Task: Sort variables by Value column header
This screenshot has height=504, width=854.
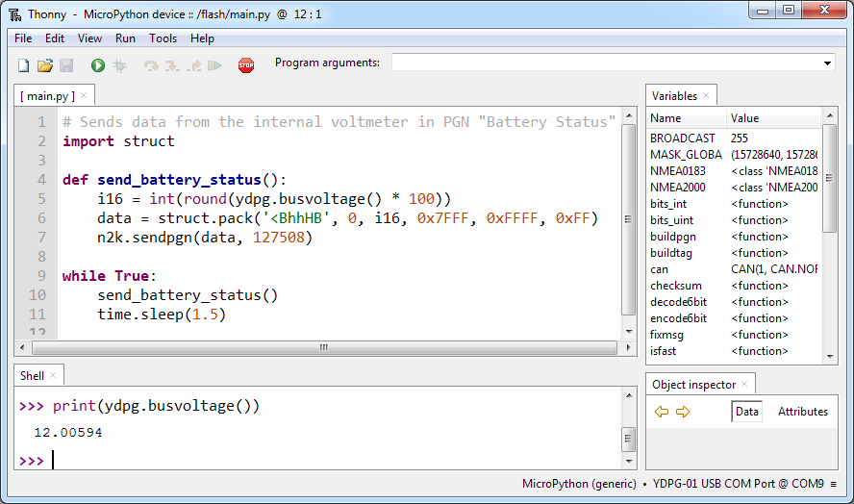Action: click(x=773, y=118)
